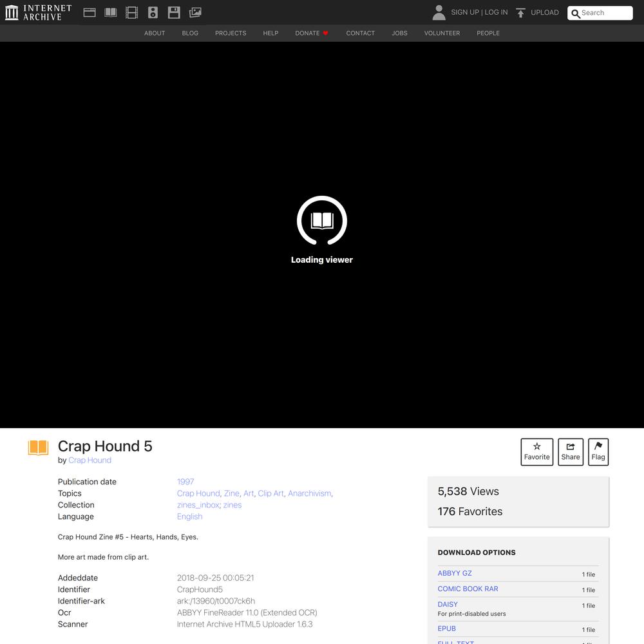
Task: Click the ABBYY FineReader 11.0 OCR value
Action: coord(247,612)
